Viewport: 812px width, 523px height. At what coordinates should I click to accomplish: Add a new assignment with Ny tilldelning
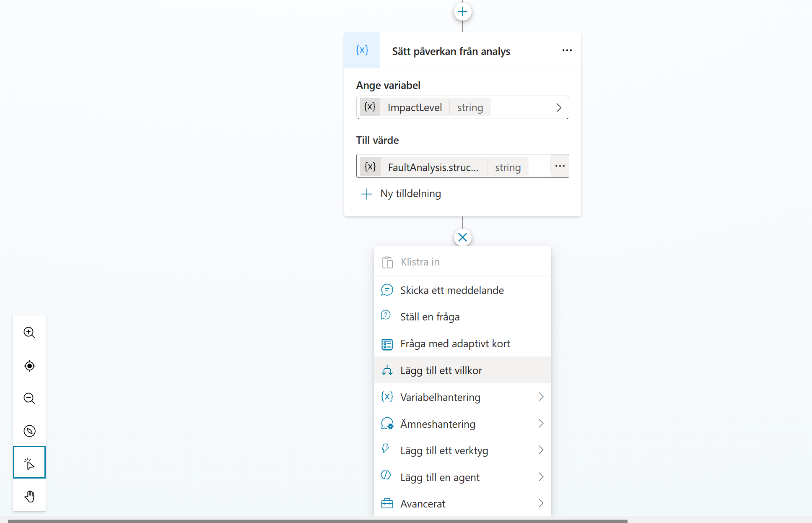(401, 194)
